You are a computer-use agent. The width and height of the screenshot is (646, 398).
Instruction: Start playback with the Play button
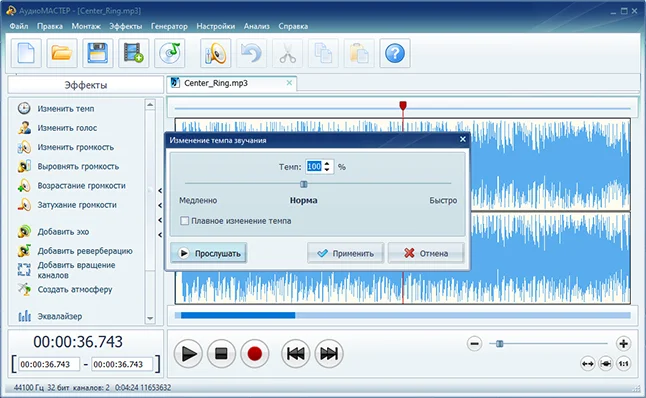(188, 354)
